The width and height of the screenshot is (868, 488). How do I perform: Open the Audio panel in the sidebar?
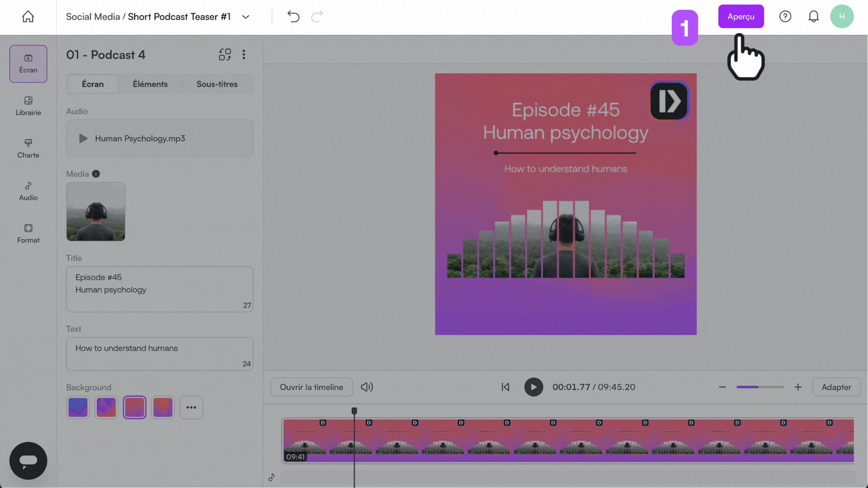(28, 191)
